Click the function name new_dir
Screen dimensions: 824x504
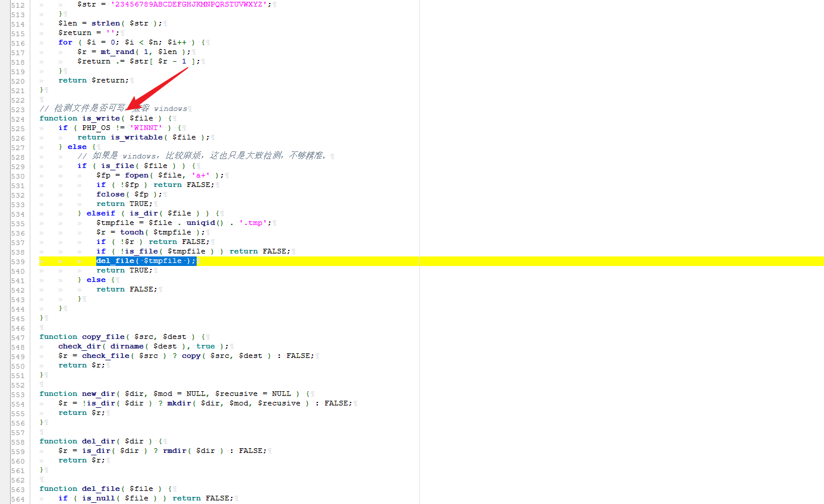[99, 393]
